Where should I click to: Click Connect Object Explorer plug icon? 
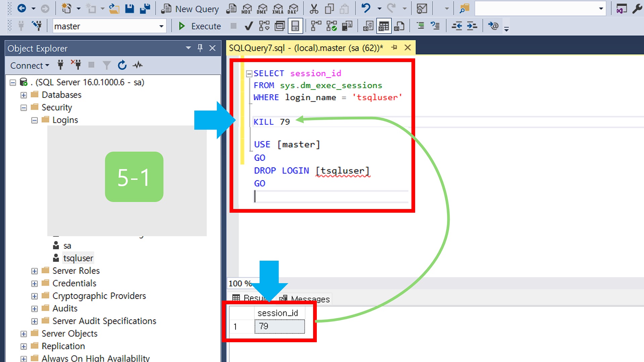click(60, 65)
